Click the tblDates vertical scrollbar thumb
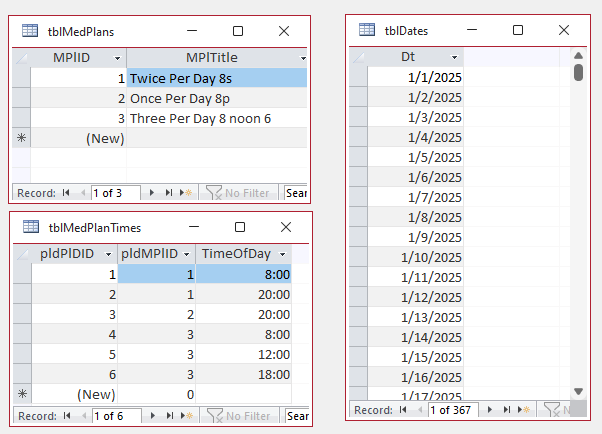 [x=578, y=72]
